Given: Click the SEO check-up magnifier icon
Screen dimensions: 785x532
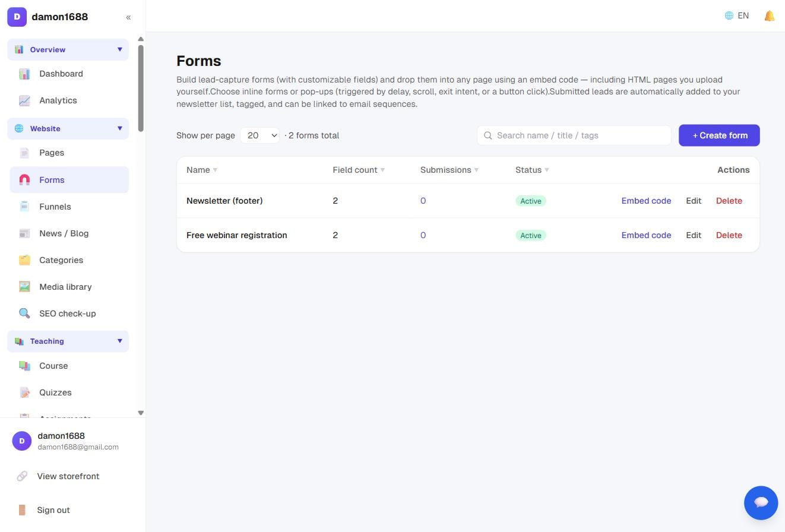Looking at the screenshot, I should 24,313.
